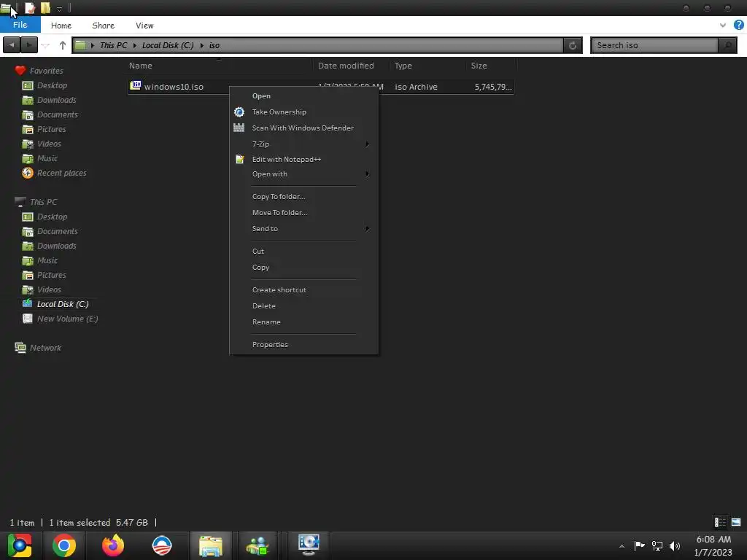
Task: Expand the Send to submenu
Action: click(367, 228)
